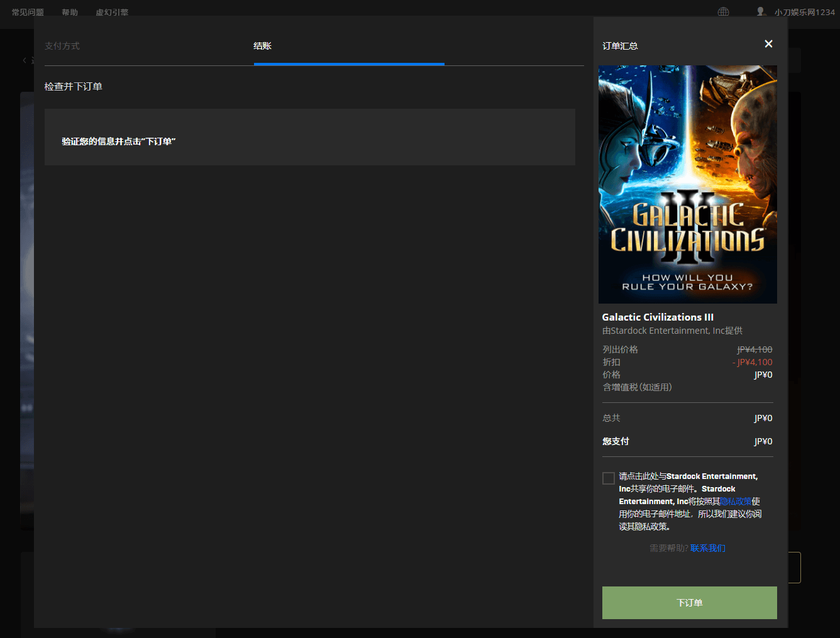Click the 折扣 label
The width and height of the screenshot is (840, 638).
(611, 362)
